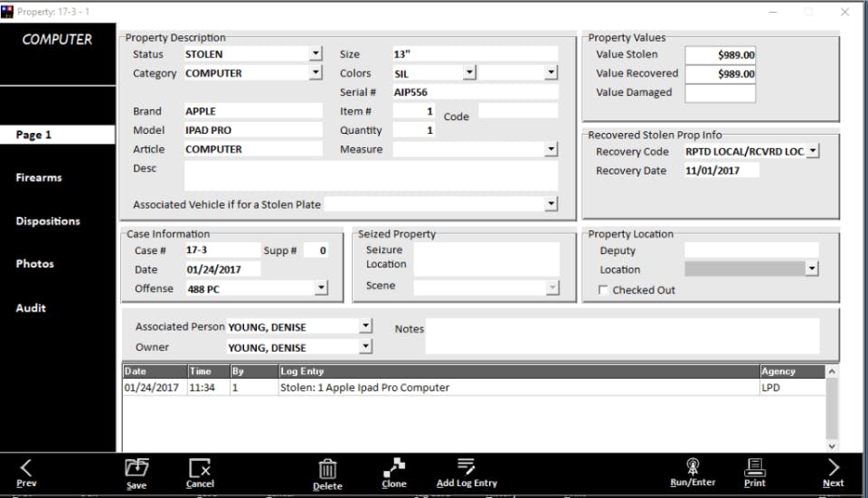Viewport: 868px width, 498px height.
Task: Click the Brand field APPLE
Action: click(253, 110)
